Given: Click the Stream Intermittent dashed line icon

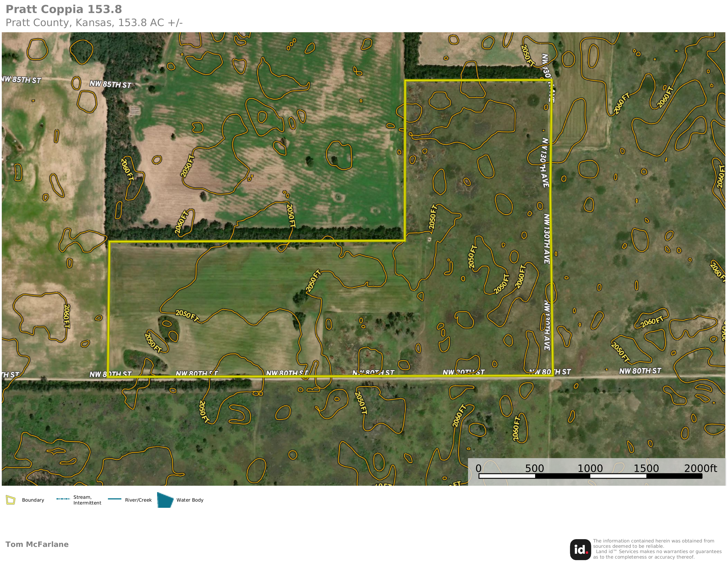Looking at the screenshot, I should click(63, 499).
